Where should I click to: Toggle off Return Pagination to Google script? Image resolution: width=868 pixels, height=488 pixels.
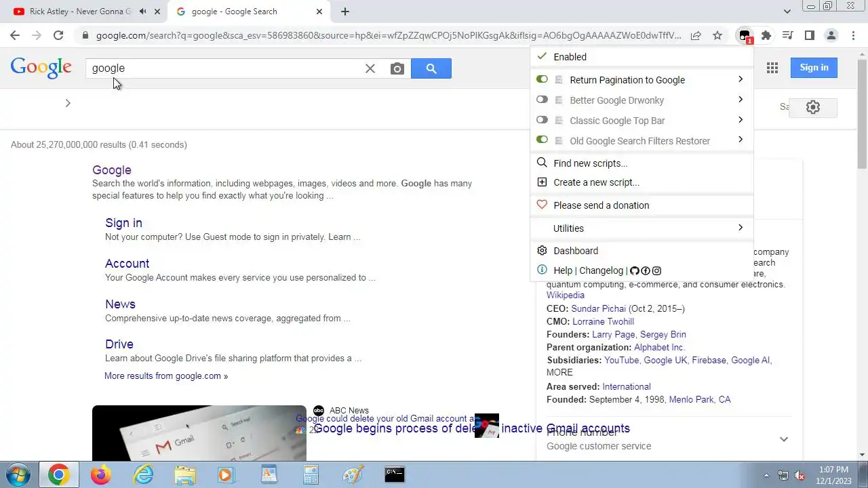542,79
